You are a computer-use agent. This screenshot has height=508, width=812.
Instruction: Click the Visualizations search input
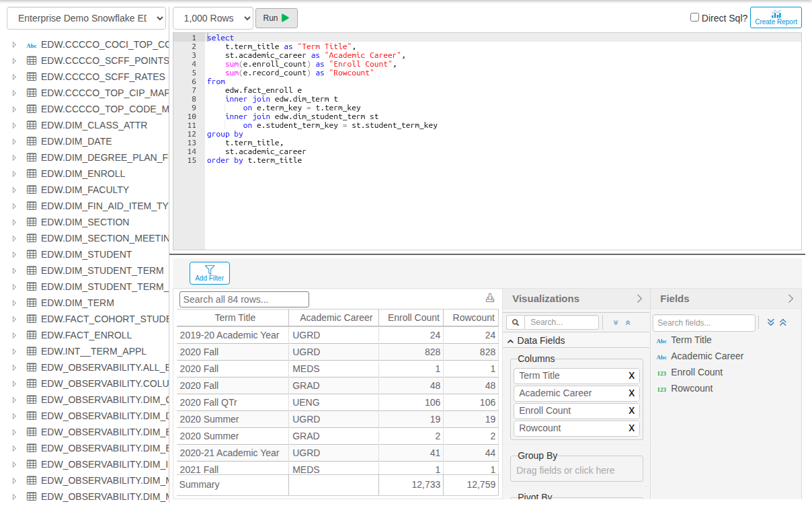(561, 322)
